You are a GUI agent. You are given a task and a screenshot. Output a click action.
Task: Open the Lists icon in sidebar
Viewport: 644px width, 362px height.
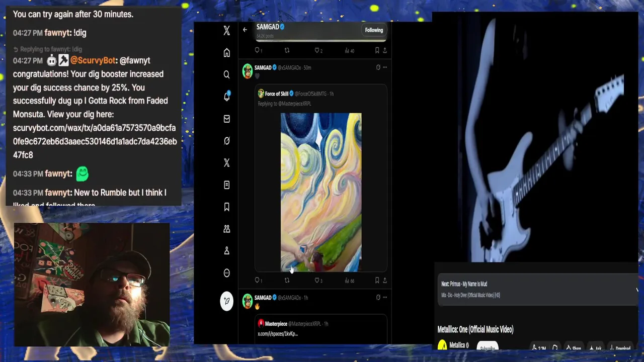tap(226, 185)
